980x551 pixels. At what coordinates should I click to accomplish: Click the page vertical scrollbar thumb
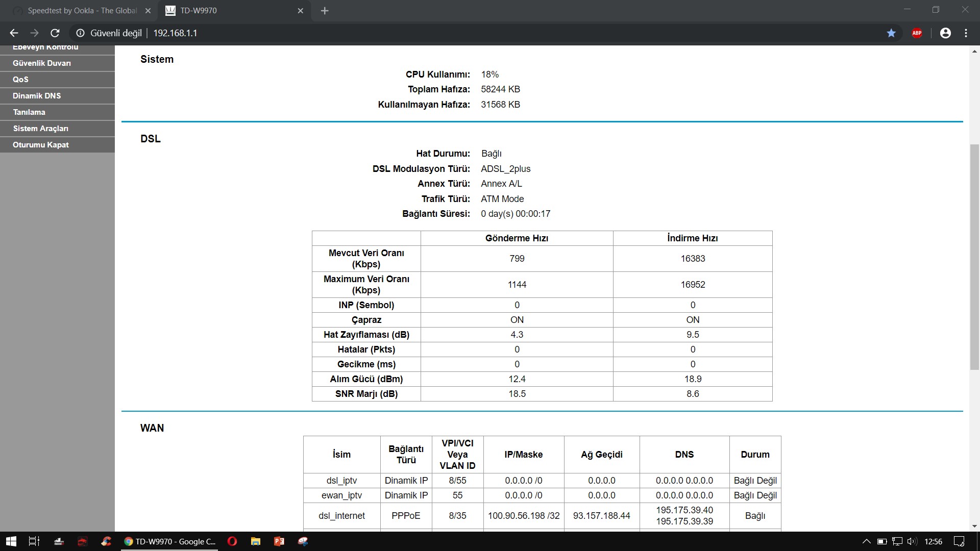[x=974, y=258]
